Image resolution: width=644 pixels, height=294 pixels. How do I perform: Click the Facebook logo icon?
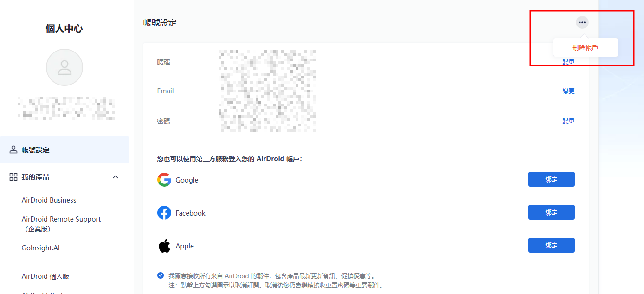click(164, 213)
